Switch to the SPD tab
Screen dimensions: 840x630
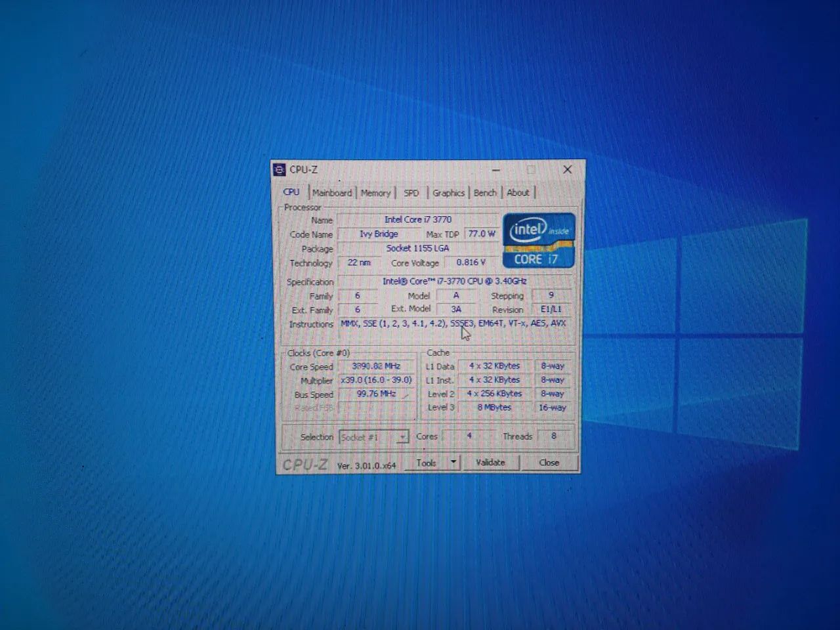point(411,193)
